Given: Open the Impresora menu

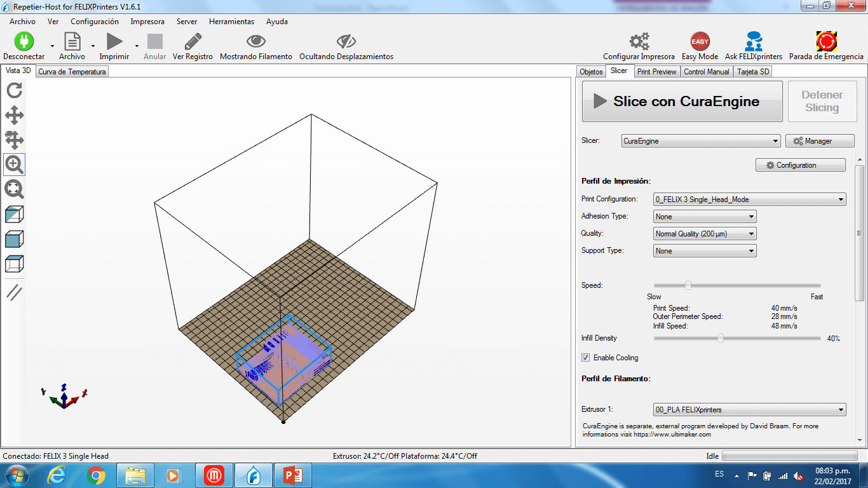Looking at the screenshot, I should (x=147, y=22).
